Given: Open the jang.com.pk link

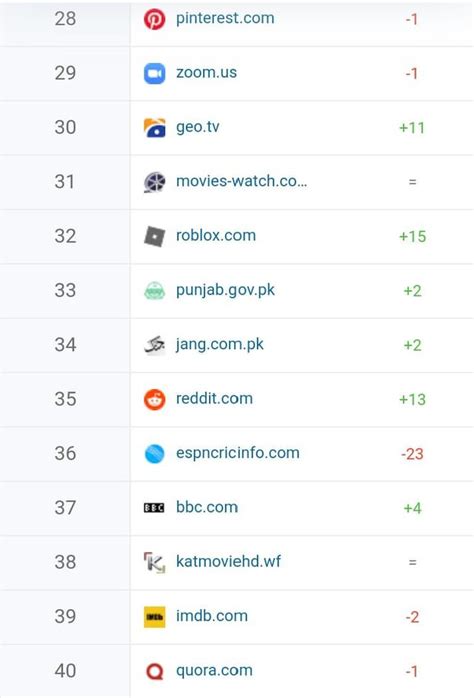Looking at the screenshot, I should point(220,345).
